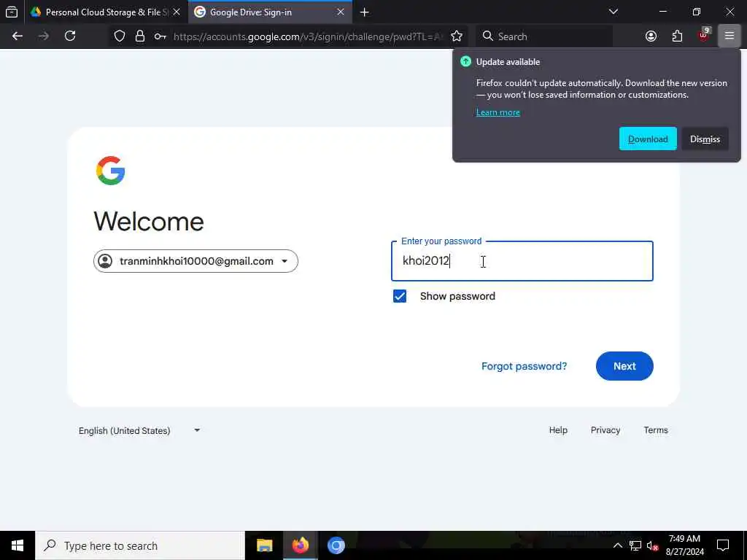Open the Windows Start menu

point(18,545)
